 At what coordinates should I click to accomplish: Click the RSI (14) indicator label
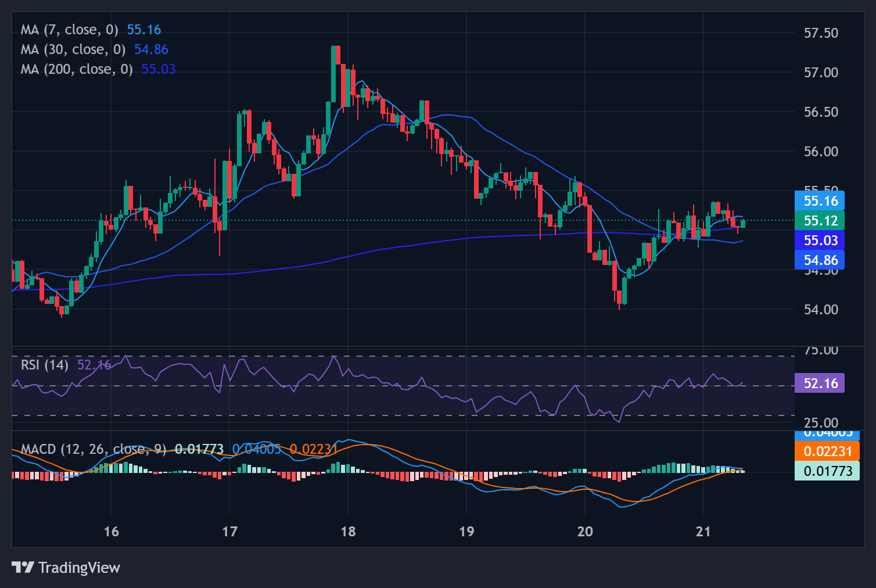click(x=44, y=365)
